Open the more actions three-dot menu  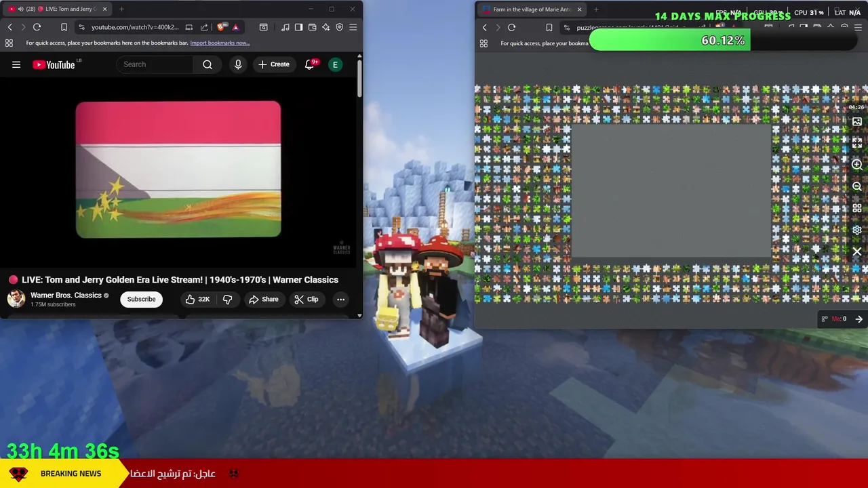click(x=340, y=299)
